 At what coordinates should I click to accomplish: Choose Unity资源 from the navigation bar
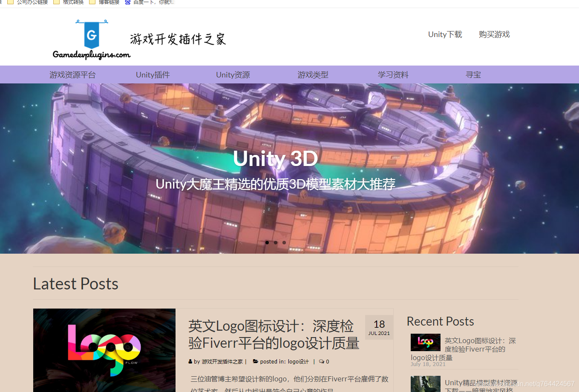point(233,75)
